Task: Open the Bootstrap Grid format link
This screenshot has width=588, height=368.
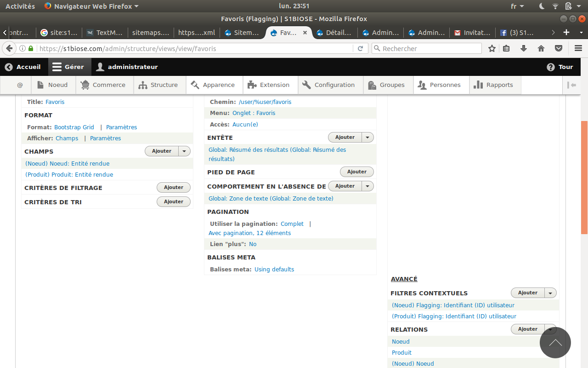Action: [x=74, y=127]
